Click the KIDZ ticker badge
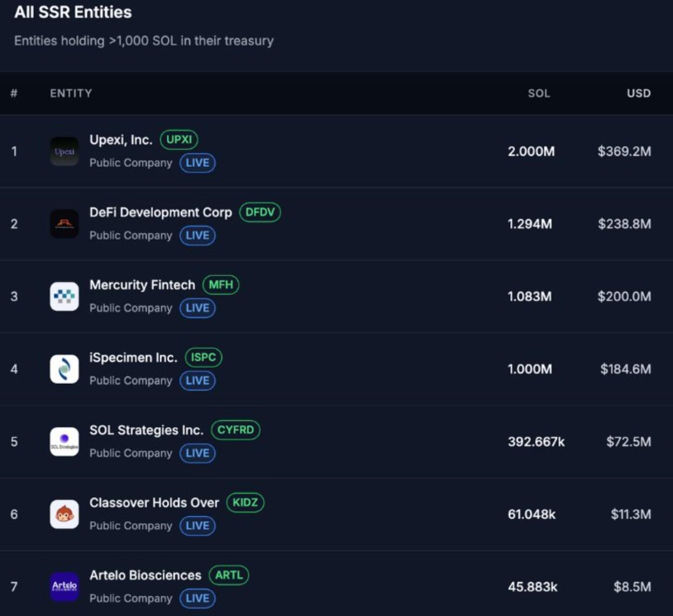Screen dimensions: 673x616 click(x=245, y=502)
